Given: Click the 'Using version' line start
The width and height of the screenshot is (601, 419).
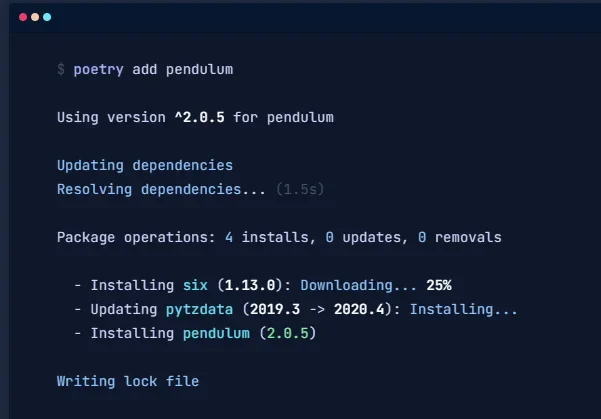Looking at the screenshot, I should tap(111, 117).
